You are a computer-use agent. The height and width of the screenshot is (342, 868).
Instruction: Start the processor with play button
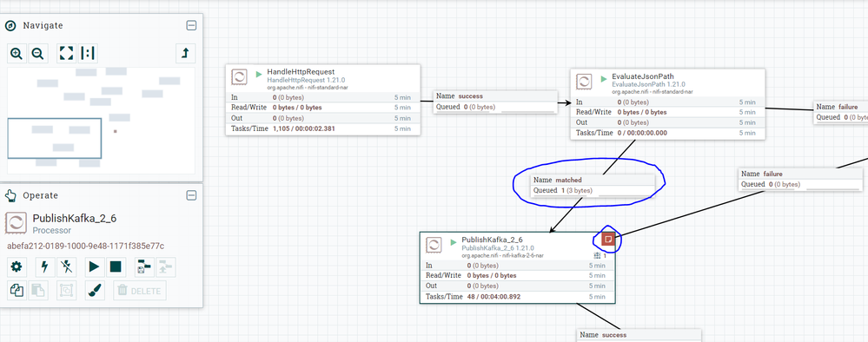coord(94,267)
